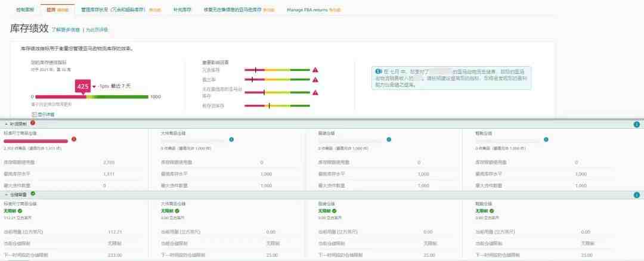Click the red alert icon beside 补货限制
This screenshot has width=644, height=261.
(x=32, y=123)
